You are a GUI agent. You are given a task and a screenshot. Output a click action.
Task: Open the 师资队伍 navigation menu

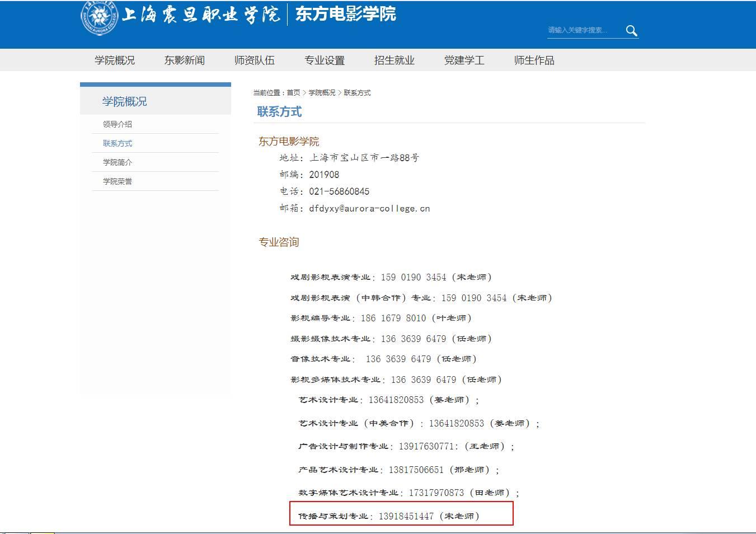click(x=255, y=60)
